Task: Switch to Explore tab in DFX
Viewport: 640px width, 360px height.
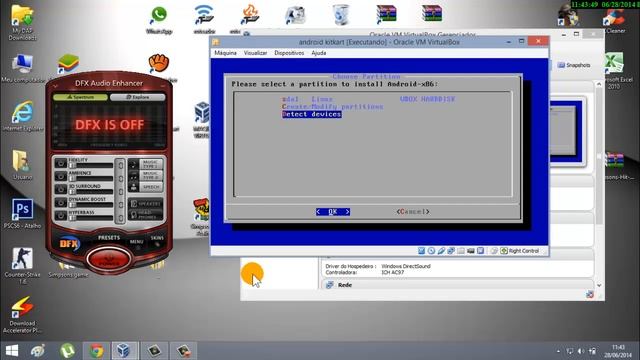Action: (x=138, y=97)
